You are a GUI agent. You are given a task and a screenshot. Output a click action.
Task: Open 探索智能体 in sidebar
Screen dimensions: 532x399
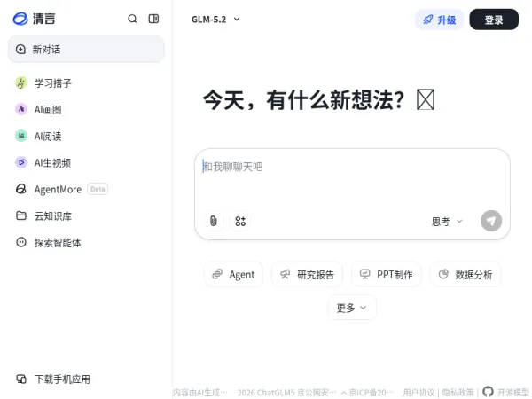86,242
